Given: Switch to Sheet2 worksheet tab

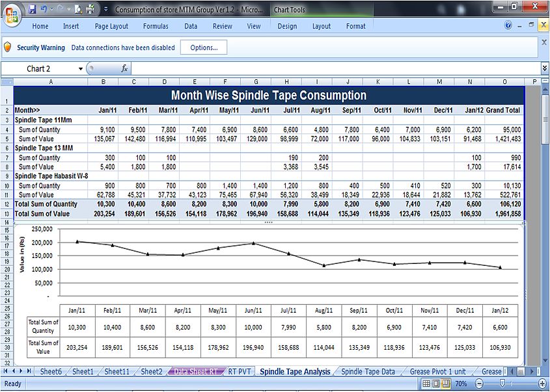Looking at the screenshot, I should click(152, 371).
